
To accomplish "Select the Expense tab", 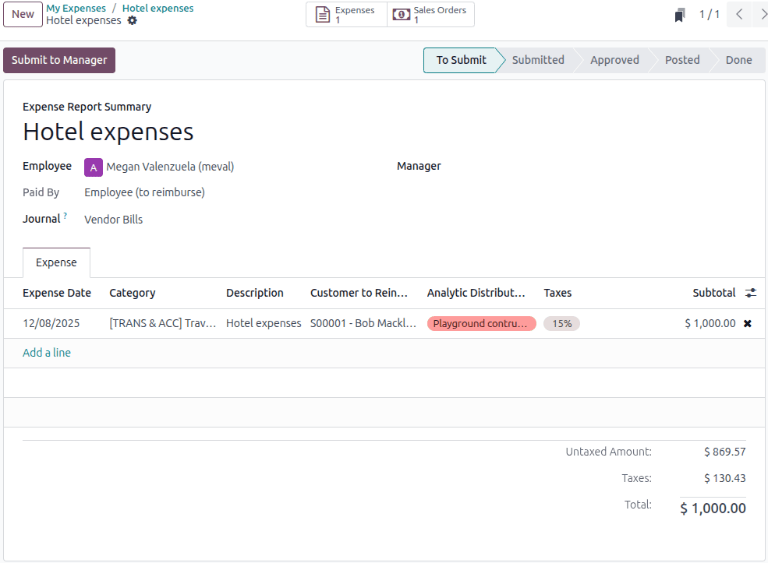I will pos(56,263).
